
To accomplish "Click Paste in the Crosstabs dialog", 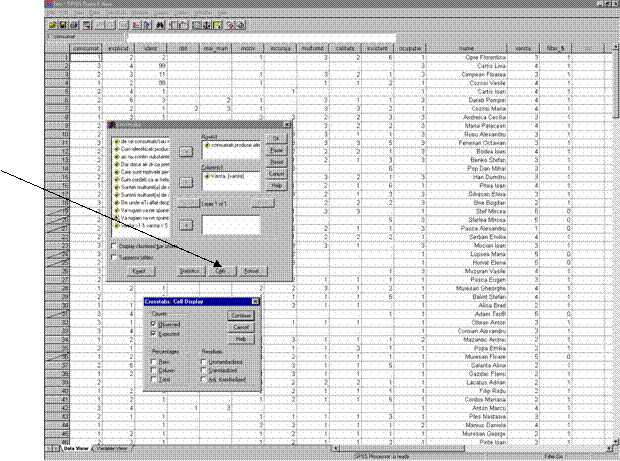I will 276,150.
